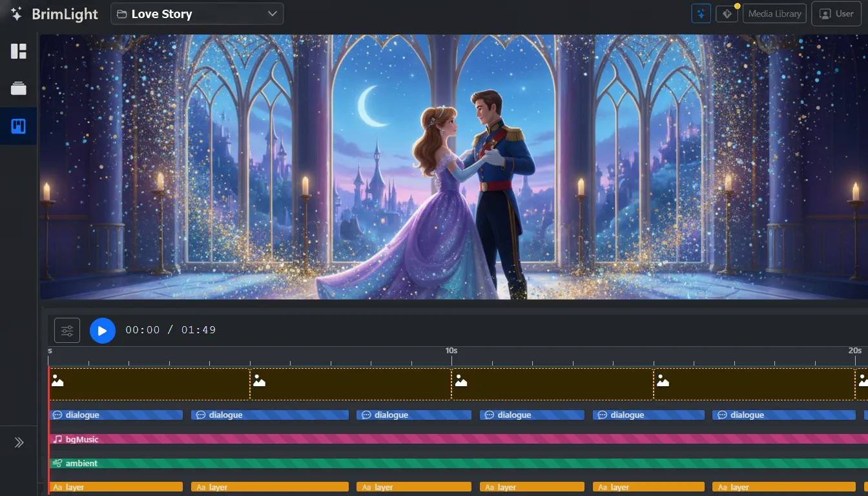This screenshot has height=496, width=868.
Task: Click the upgrade icon with yellow badge
Action: [727, 13]
